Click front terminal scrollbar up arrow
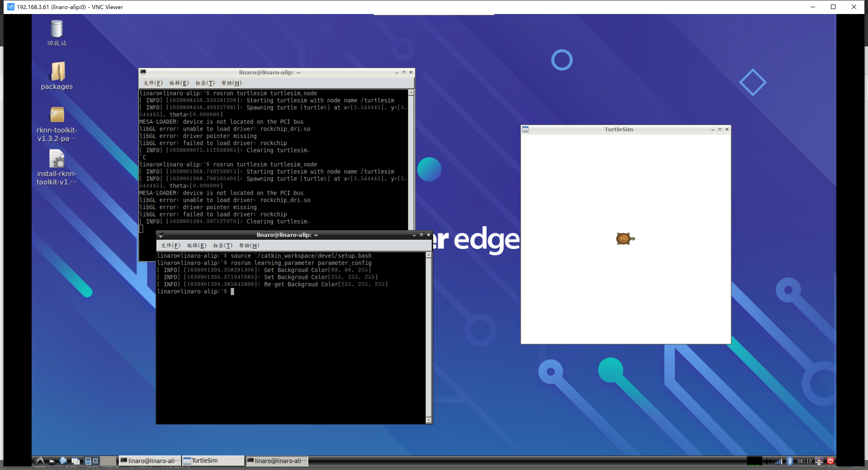Screen dimensions: 868x470 (x=429, y=255)
